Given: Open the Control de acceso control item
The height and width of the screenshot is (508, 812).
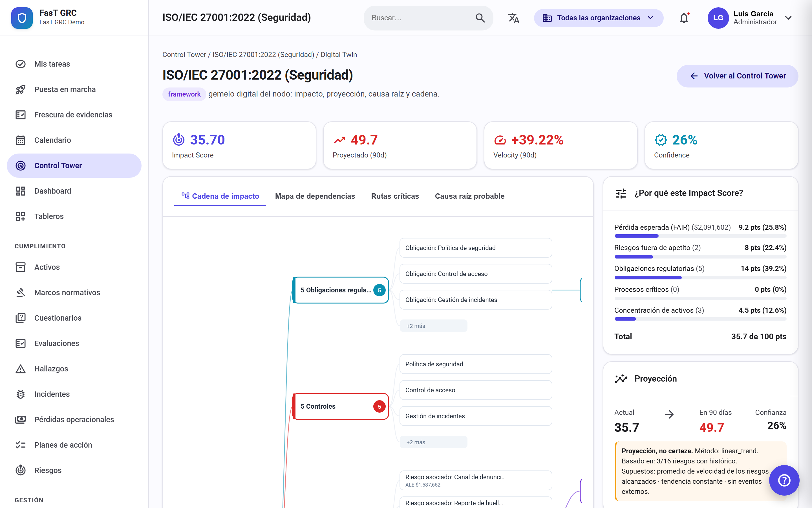Looking at the screenshot, I should (475, 390).
